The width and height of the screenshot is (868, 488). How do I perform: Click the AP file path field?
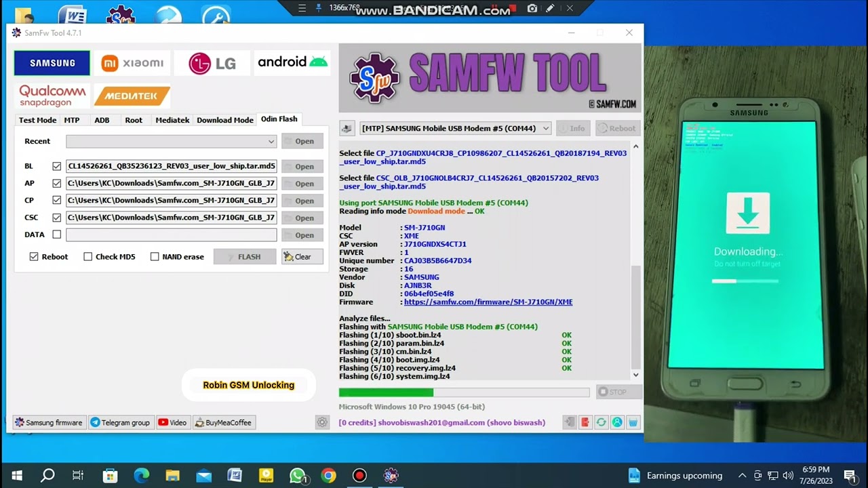[x=172, y=183]
